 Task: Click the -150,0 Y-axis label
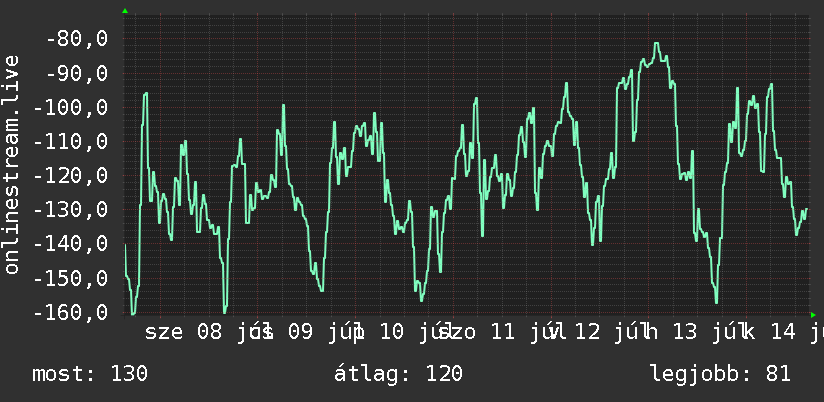pyautogui.click(x=70, y=278)
